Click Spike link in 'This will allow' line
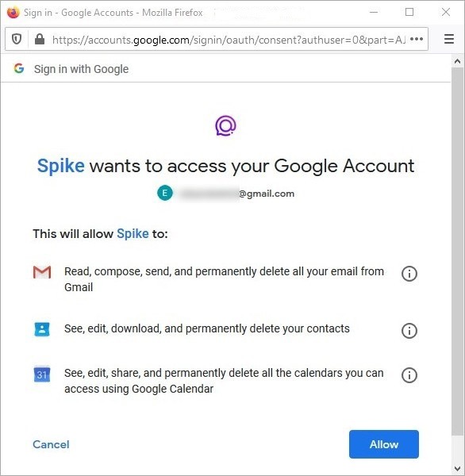Image resolution: width=465 pixels, height=476 pixels. (x=133, y=234)
